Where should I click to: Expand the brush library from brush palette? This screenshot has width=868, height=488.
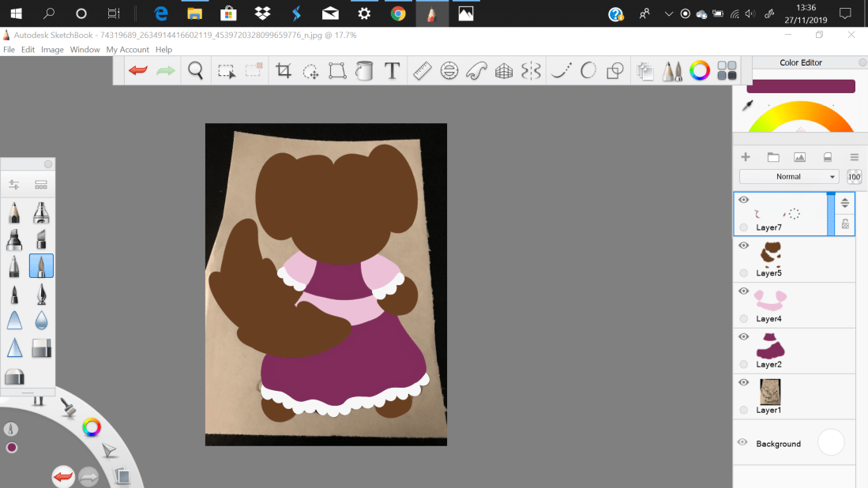click(x=41, y=185)
